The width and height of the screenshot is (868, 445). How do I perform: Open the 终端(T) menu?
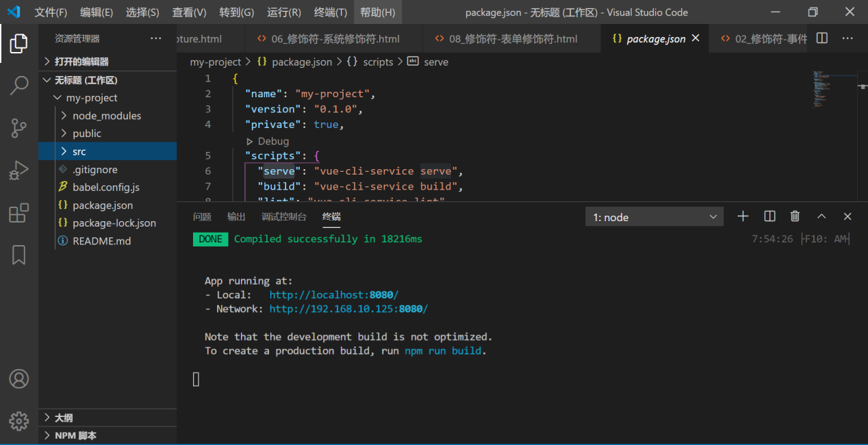pos(331,12)
